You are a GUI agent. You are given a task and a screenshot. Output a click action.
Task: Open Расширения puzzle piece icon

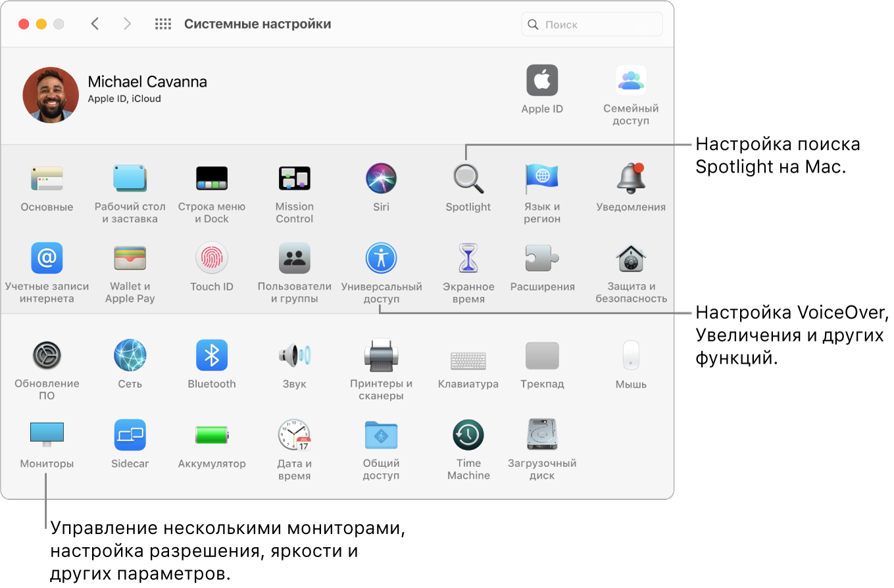point(541,258)
